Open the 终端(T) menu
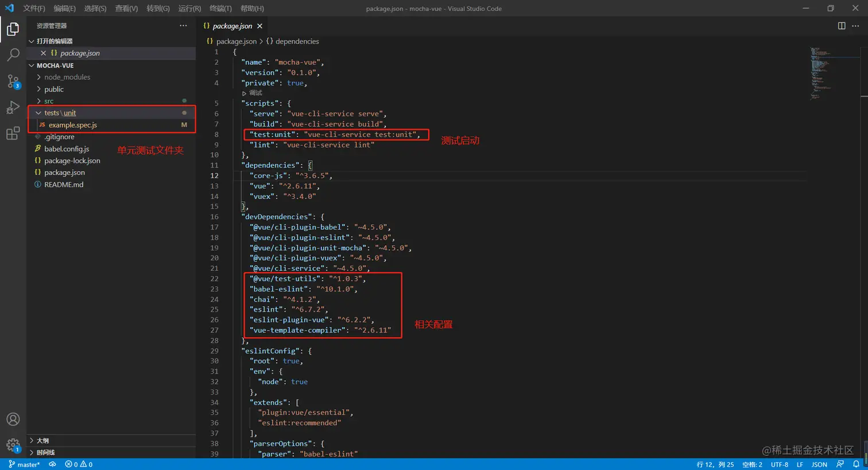 (220, 8)
